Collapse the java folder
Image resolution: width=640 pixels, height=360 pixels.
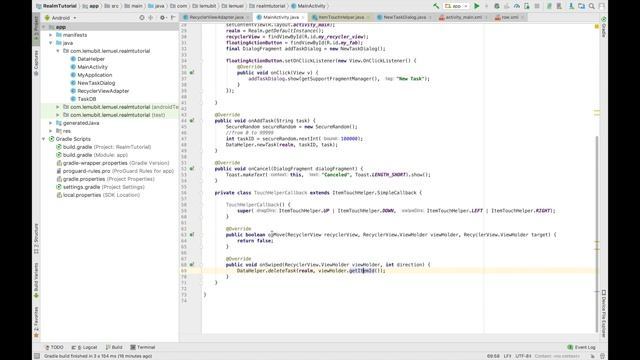(x=51, y=43)
